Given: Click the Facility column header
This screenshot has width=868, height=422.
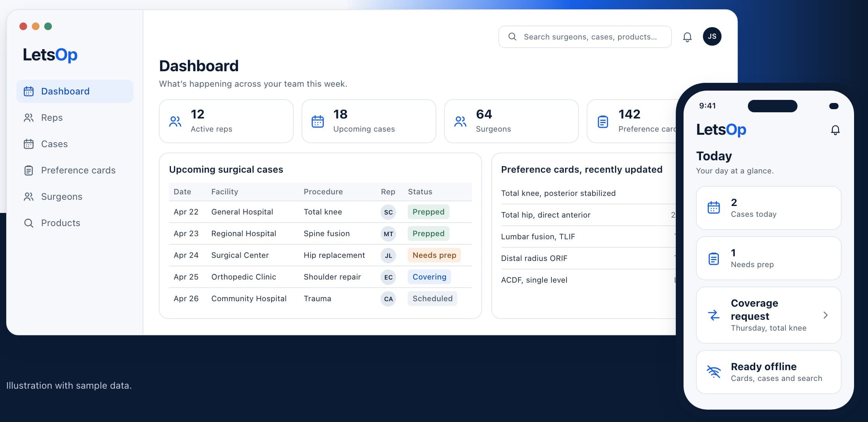Looking at the screenshot, I should click(x=225, y=192).
